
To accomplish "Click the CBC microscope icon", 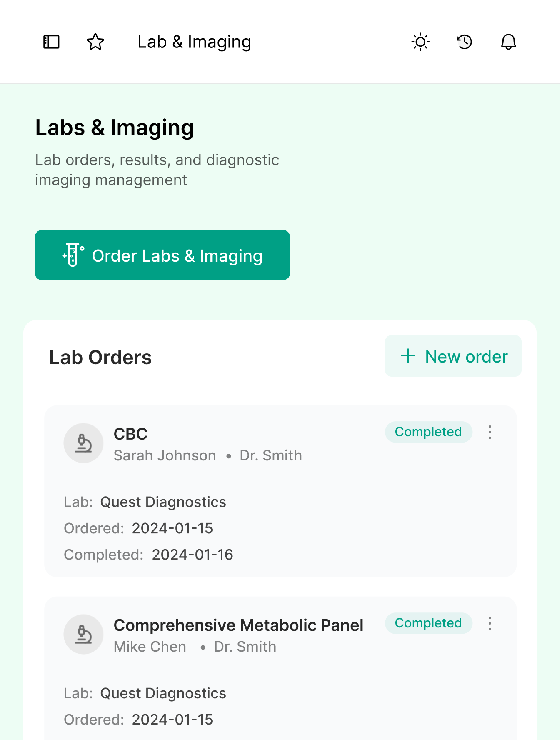I will [83, 443].
